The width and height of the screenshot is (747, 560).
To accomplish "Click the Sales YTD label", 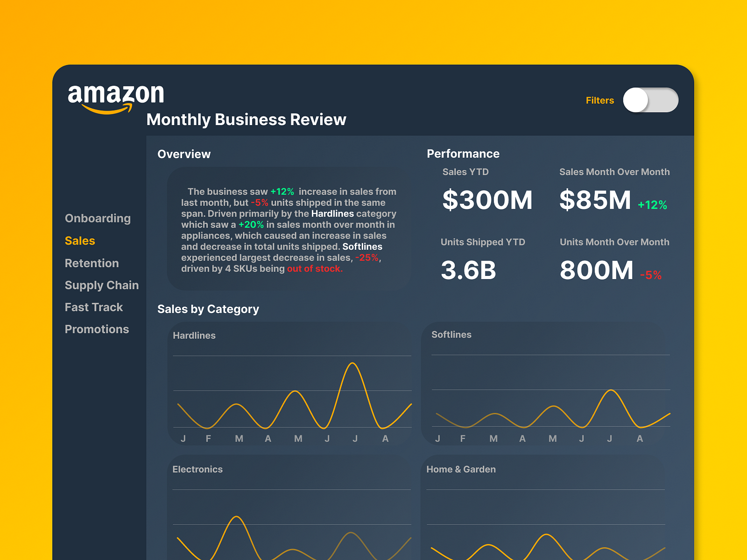I will point(465,172).
